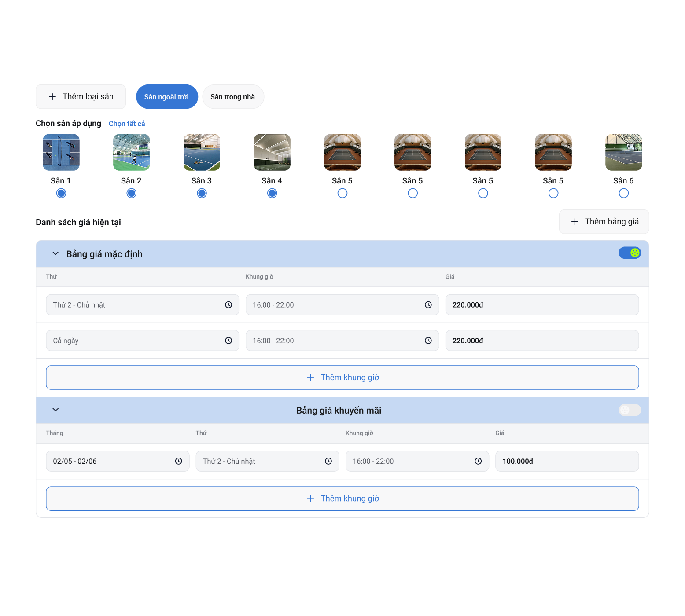
Task: Turn off the Bảng giá mặc định switch
Action: pyautogui.click(x=630, y=253)
